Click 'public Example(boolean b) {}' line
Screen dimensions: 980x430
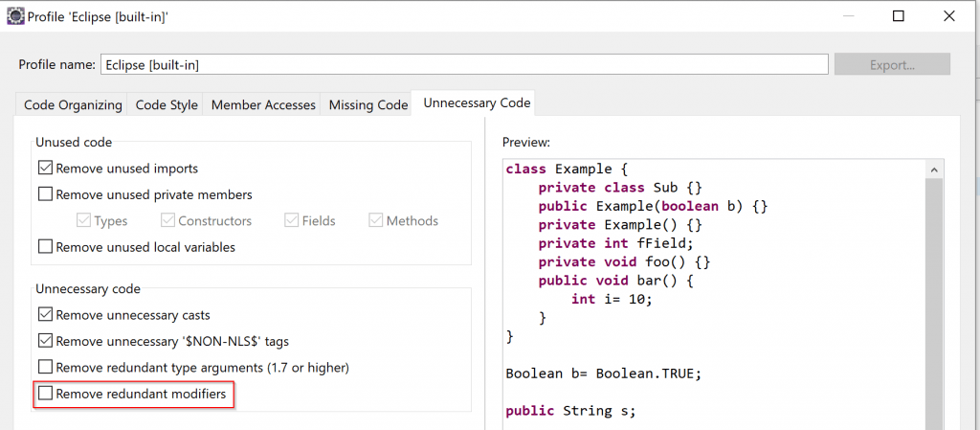click(x=653, y=206)
